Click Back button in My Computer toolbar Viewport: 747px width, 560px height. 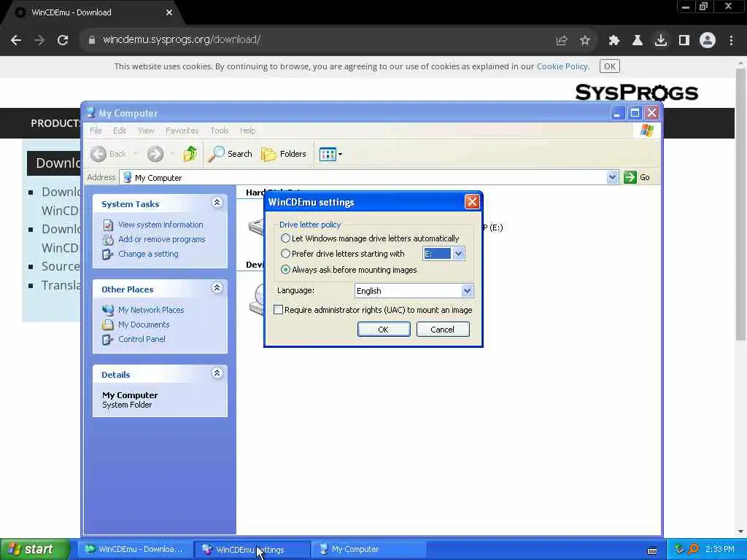[109, 154]
